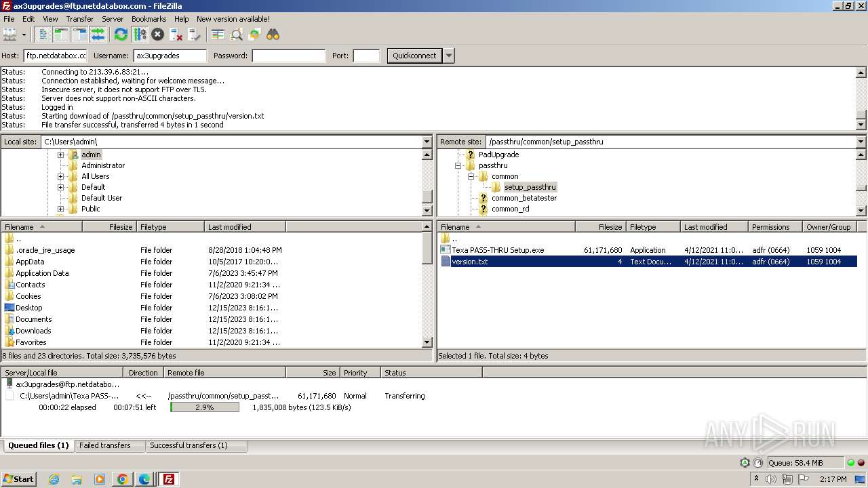Screen dimensions: 868x488
Task: Click local file list vertical scrollbar
Action: [x=427, y=285]
